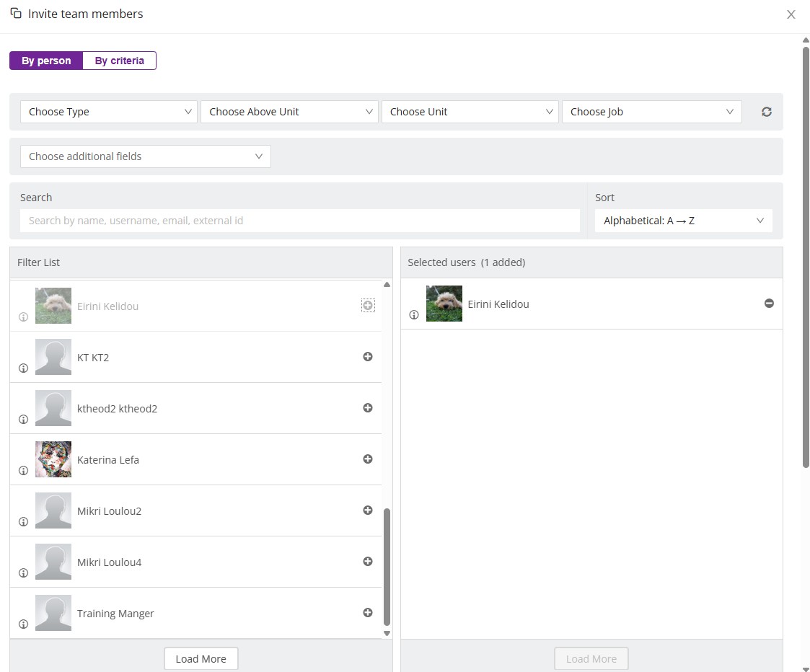Viewport: 810px width, 672px height.
Task: Open info icon for Eirini Kelidou in Filter List
Action: coord(23,317)
